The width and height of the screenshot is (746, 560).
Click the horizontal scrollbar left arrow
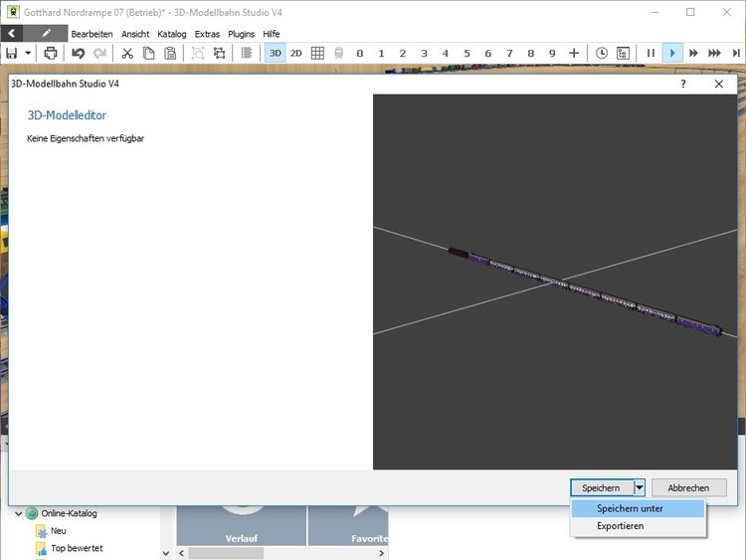click(181, 553)
